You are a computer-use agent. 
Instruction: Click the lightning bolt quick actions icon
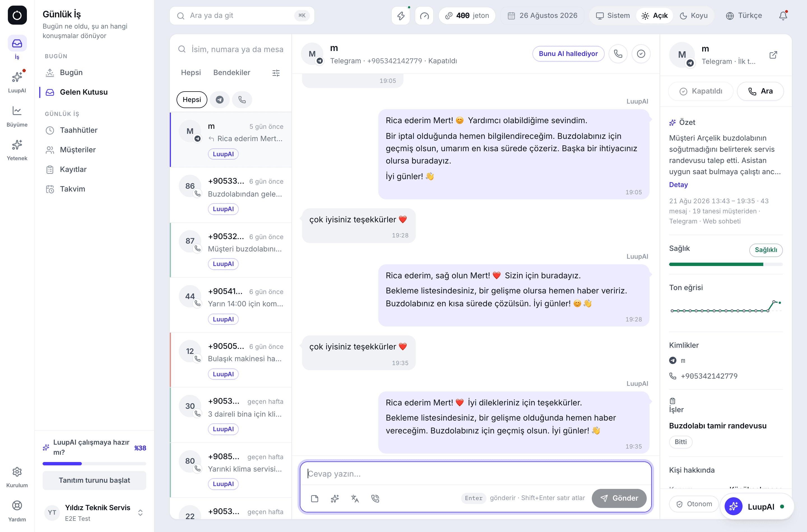coord(401,16)
